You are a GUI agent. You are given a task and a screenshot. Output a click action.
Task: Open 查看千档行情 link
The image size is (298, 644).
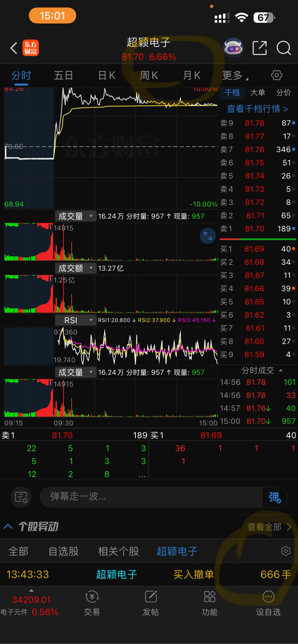pyautogui.click(x=257, y=109)
